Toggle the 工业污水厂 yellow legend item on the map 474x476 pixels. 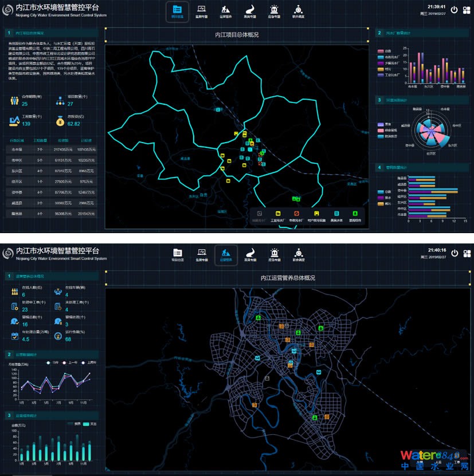(277, 214)
